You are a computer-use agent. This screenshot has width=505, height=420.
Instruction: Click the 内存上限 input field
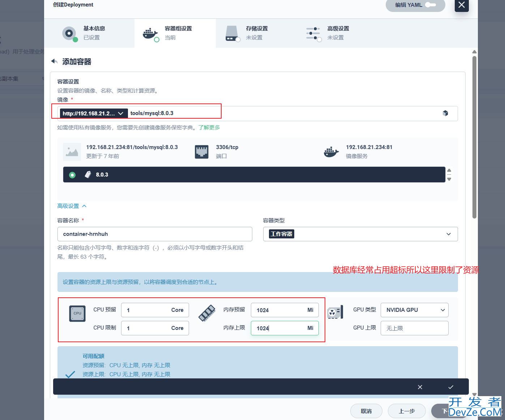click(285, 328)
